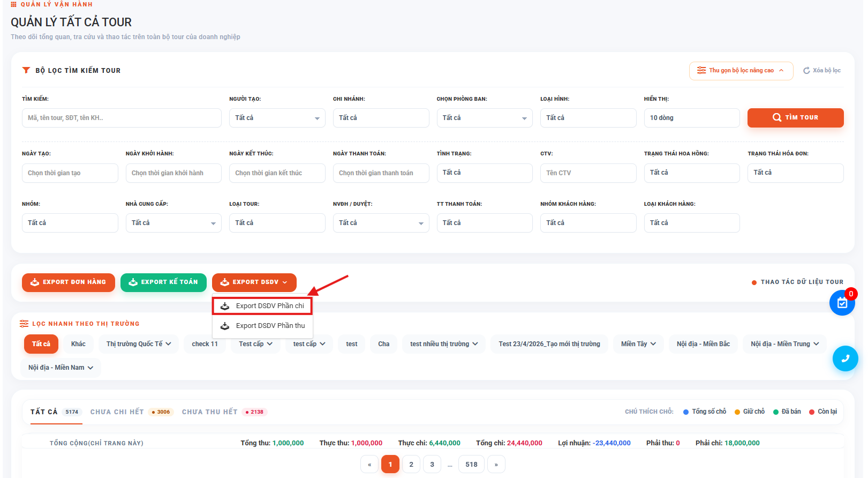Select the Nội địa - Miền Bắc filter chip
This screenshot has height=478, width=868.
pyautogui.click(x=703, y=344)
